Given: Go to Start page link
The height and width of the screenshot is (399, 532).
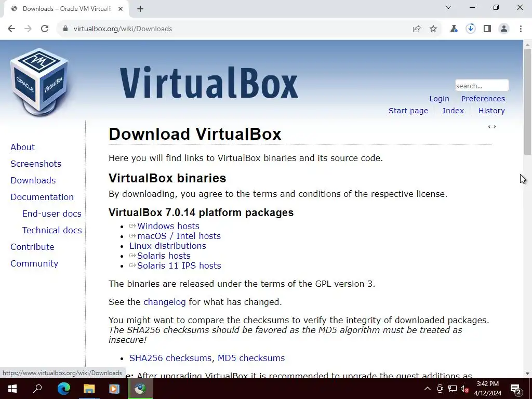Looking at the screenshot, I should [408, 111].
